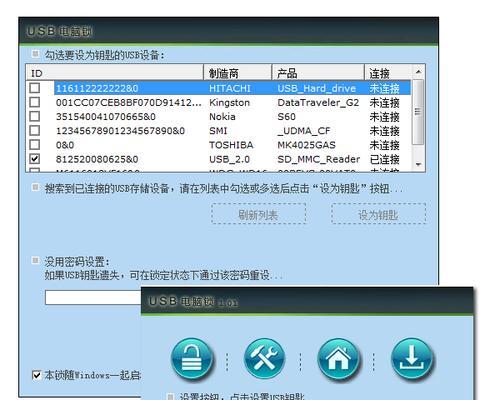Click the house home icon
The height and width of the screenshot is (400, 500).
[338, 359]
